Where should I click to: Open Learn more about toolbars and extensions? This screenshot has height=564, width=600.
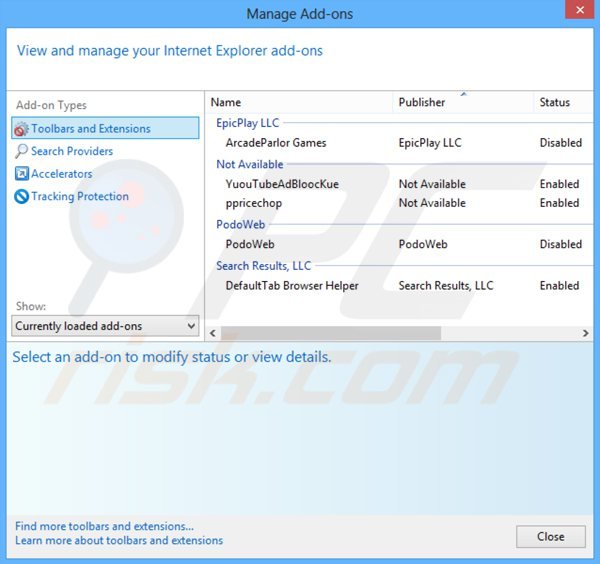pos(119,541)
